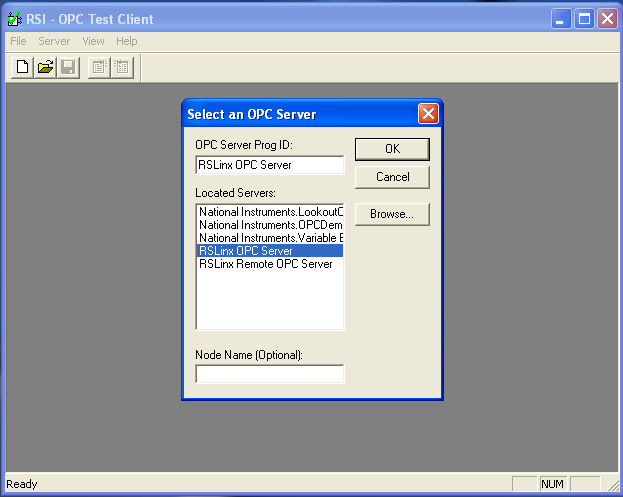Click the Ready status bar text

pyautogui.click(x=22, y=484)
